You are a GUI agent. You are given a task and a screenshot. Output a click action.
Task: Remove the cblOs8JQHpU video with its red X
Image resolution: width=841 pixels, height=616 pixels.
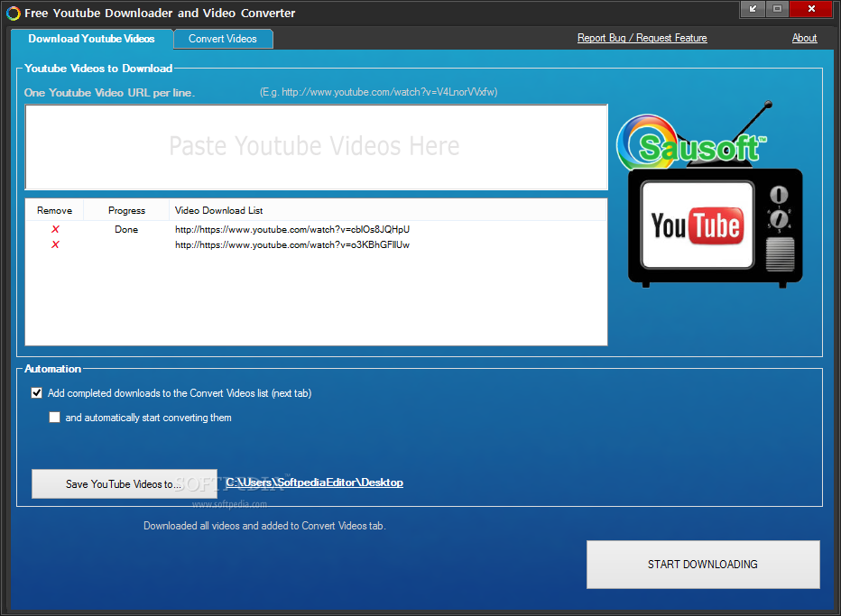tap(55, 229)
